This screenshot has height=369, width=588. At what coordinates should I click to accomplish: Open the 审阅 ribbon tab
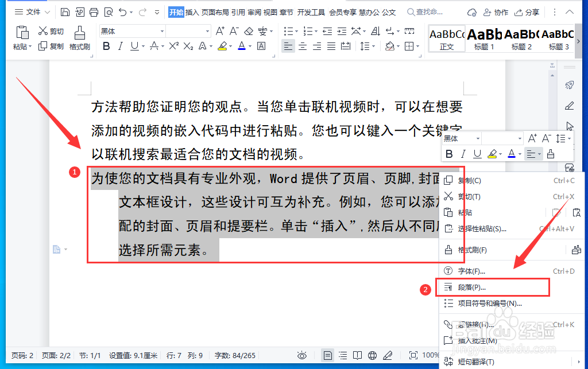point(254,13)
